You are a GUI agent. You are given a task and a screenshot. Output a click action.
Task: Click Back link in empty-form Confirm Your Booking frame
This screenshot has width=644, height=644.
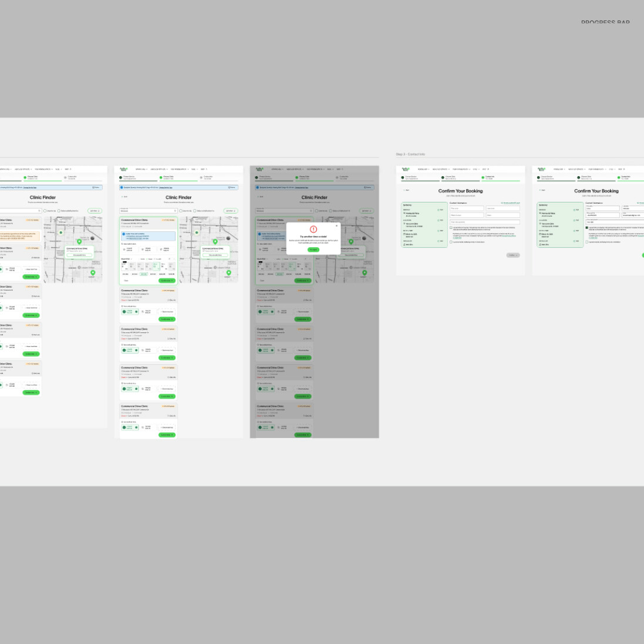pyautogui.click(x=406, y=190)
